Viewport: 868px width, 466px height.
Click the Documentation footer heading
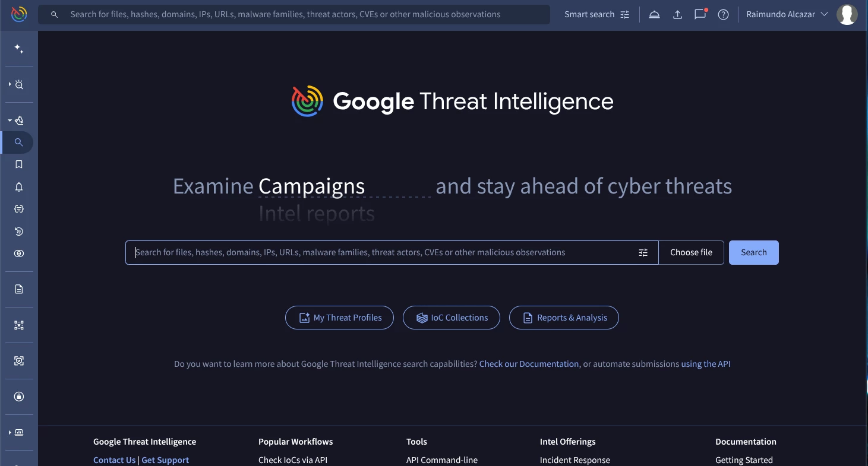tap(746, 442)
